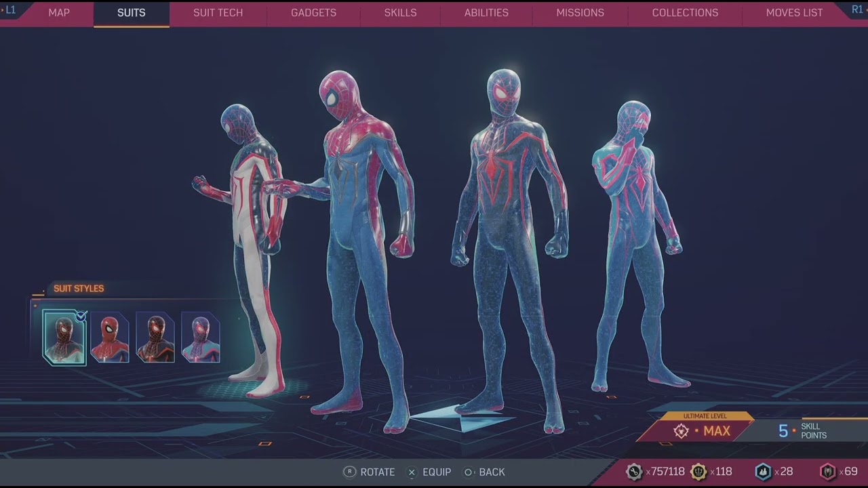Click the skill points number 5
The height and width of the screenshot is (488, 868).
(783, 431)
